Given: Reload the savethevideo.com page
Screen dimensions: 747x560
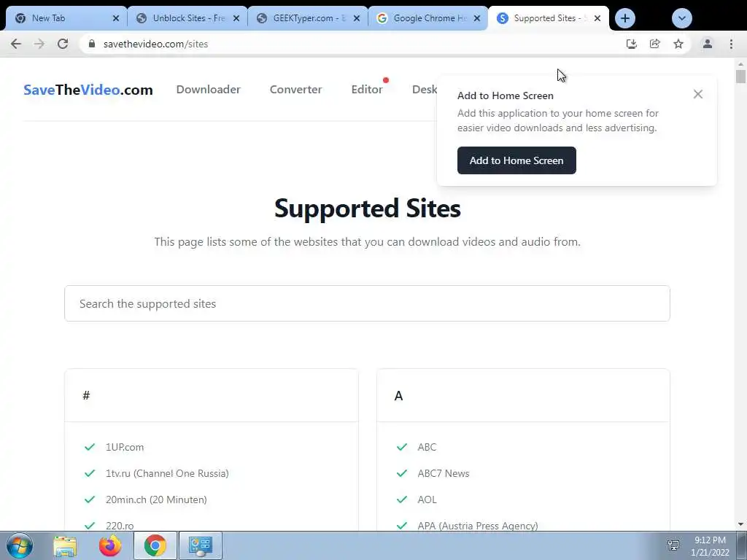Looking at the screenshot, I should coord(63,44).
